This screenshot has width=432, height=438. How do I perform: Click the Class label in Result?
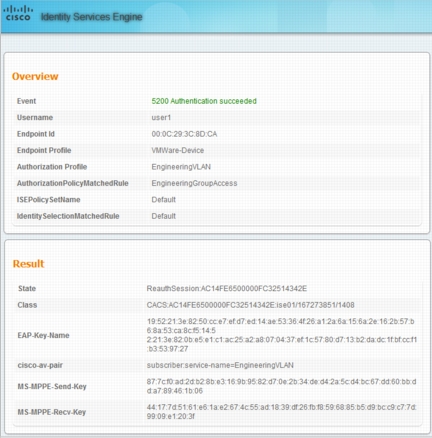click(27, 305)
